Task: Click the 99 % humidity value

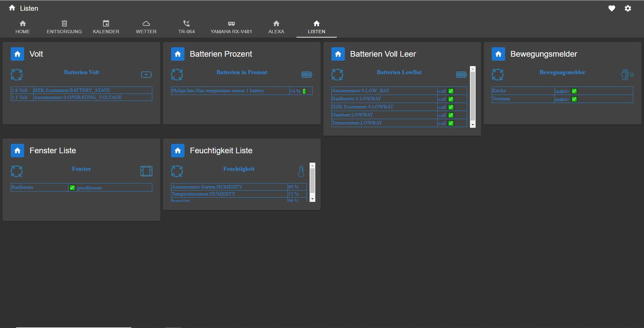Action: tap(293, 187)
